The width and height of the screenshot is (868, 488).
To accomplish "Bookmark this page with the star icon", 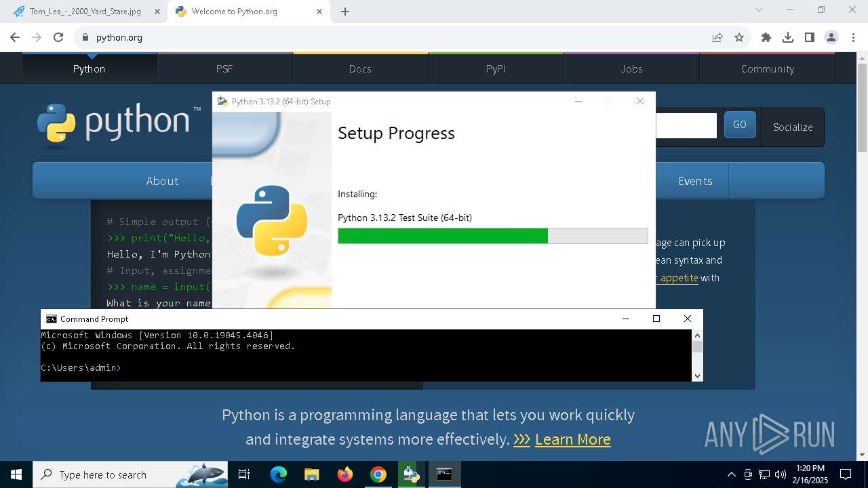I will 739,37.
